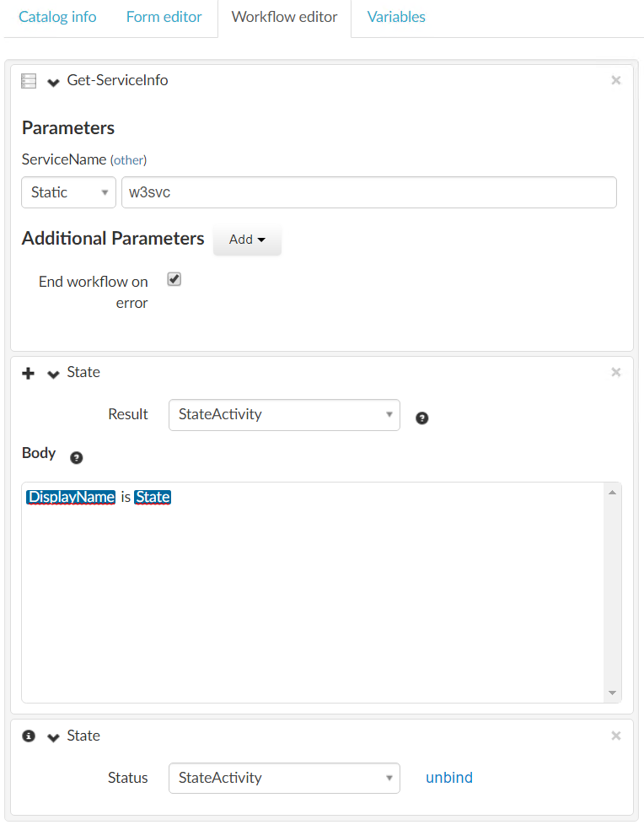Open the Variables tab
Image resolution: width=644 pixels, height=825 pixels.
[x=396, y=17]
